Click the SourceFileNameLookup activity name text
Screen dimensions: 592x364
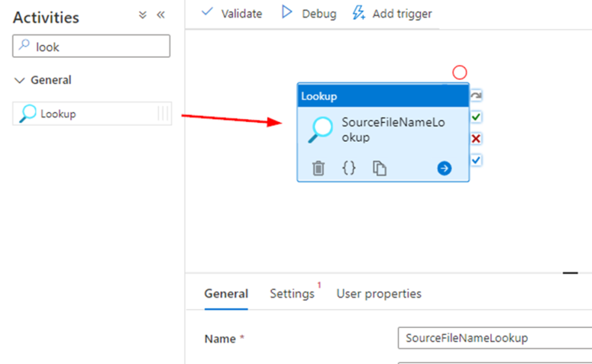393,130
